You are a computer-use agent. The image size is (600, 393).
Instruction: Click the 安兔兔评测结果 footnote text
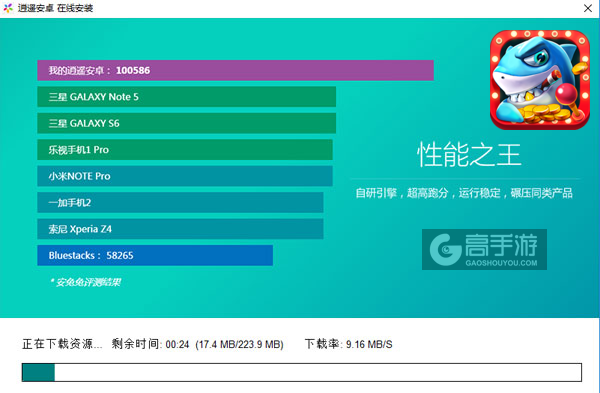pyautogui.click(x=85, y=282)
